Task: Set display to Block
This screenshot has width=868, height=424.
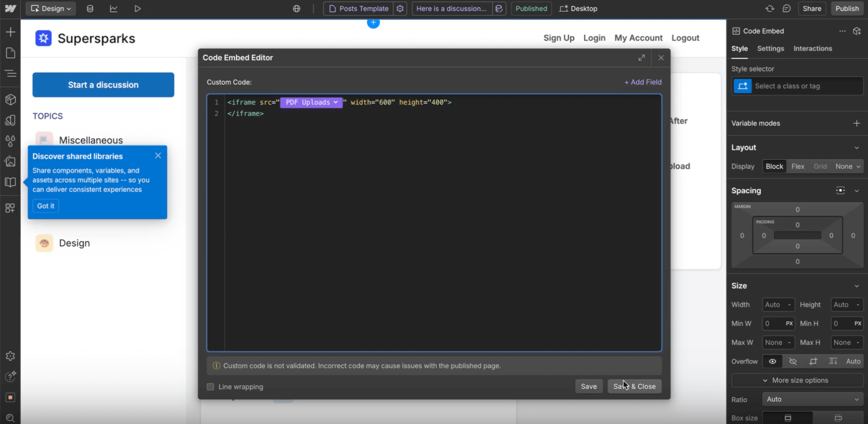Action: tap(774, 166)
